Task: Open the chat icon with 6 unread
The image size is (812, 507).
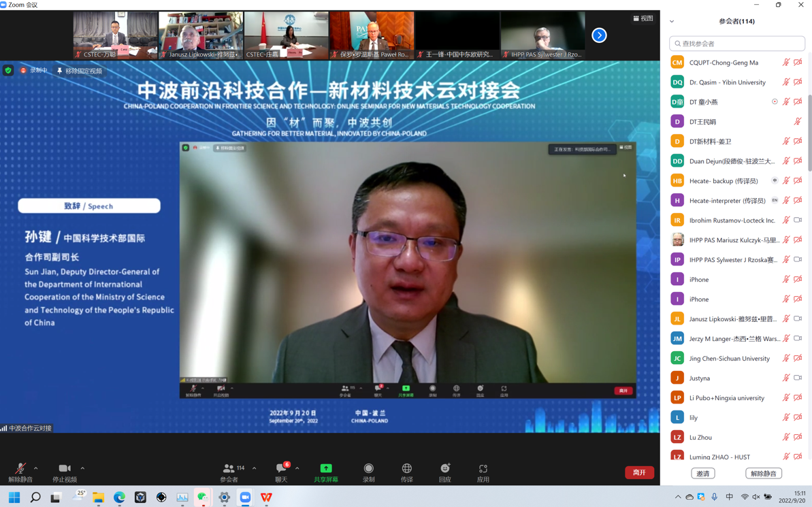Action: (x=281, y=472)
